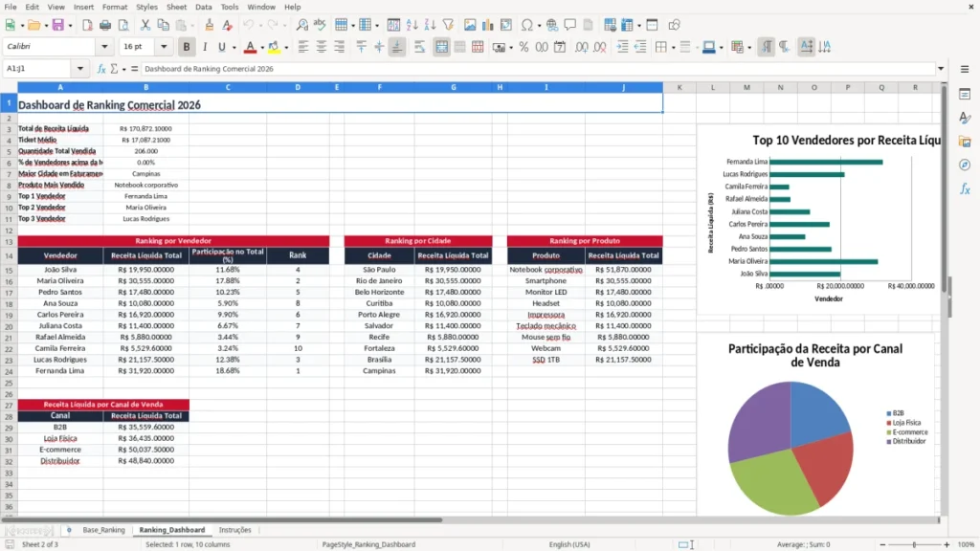The image size is (980, 551).
Task: Switch to the Instruções sheet tab
Action: [235, 530]
